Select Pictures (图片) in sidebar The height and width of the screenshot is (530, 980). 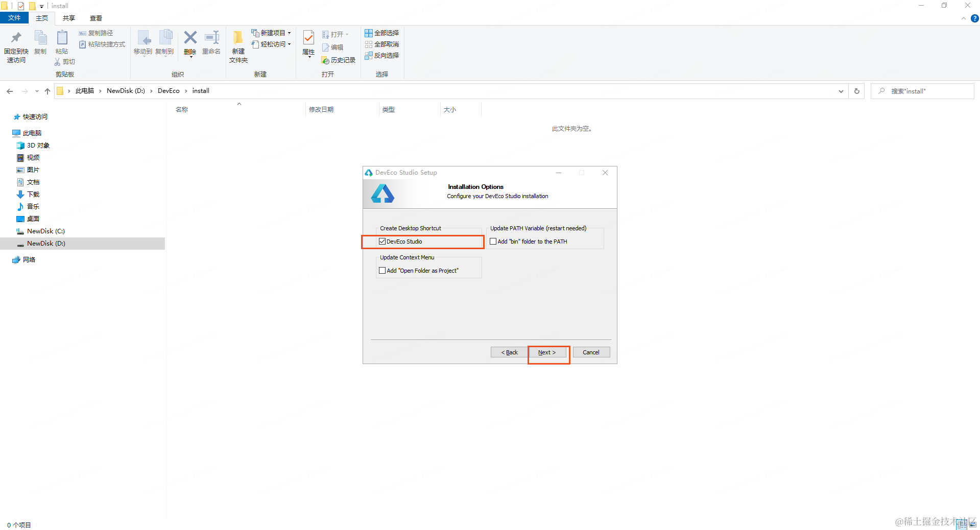(33, 170)
